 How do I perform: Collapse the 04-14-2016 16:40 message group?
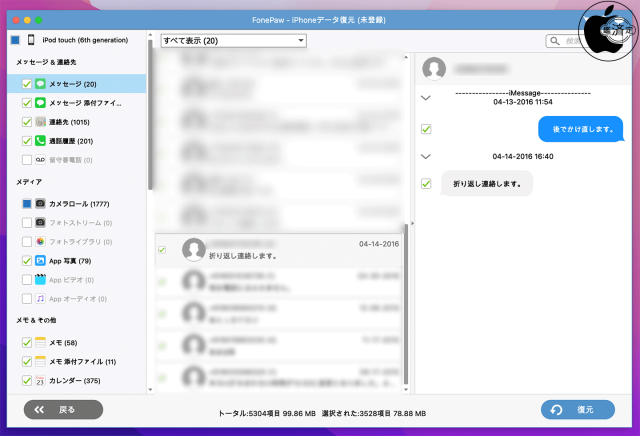point(426,156)
